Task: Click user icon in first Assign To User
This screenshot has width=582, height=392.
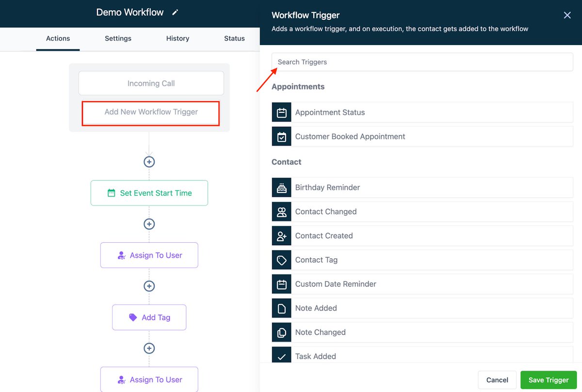Action: click(121, 255)
